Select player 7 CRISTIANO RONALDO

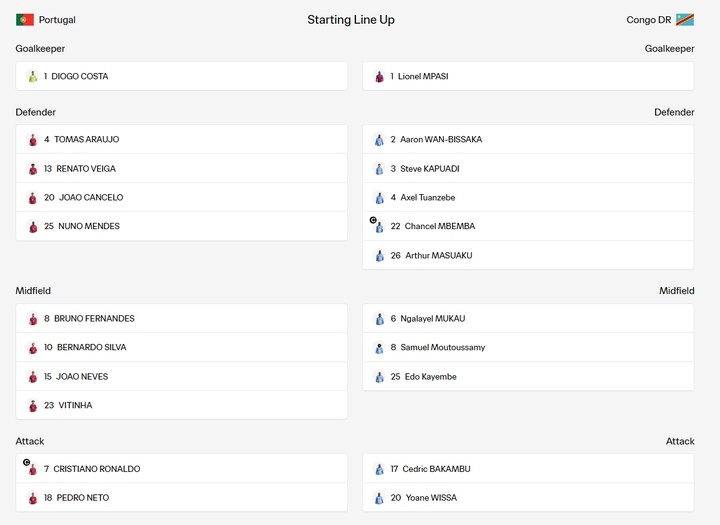pyautogui.click(x=181, y=469)
